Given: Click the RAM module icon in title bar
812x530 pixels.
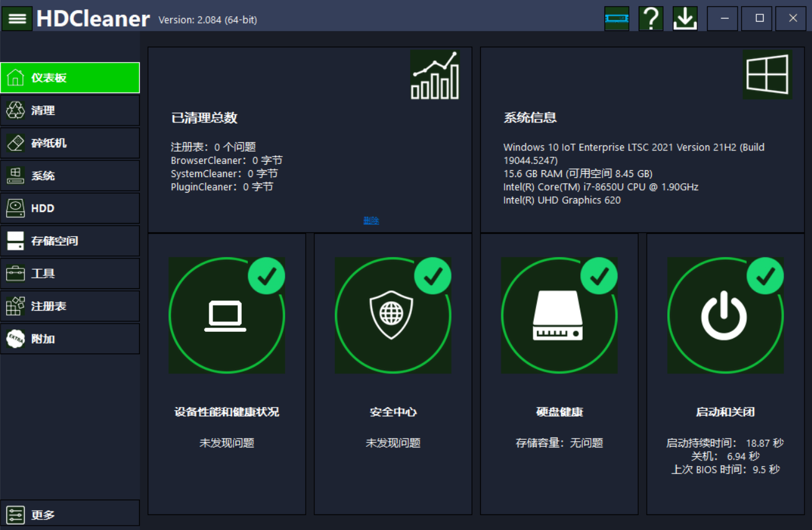Looking at the screenshot, I should (616, 19).
